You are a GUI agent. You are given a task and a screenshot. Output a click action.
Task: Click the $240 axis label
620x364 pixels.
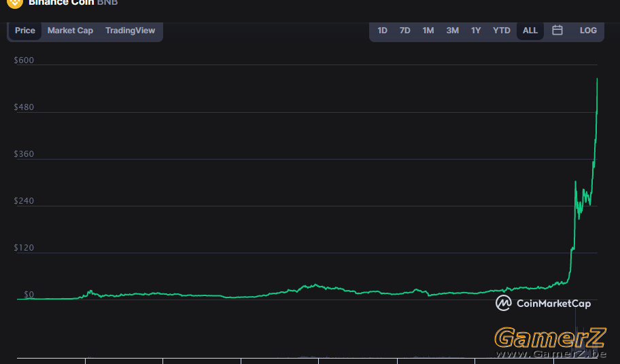pos(24,201)
